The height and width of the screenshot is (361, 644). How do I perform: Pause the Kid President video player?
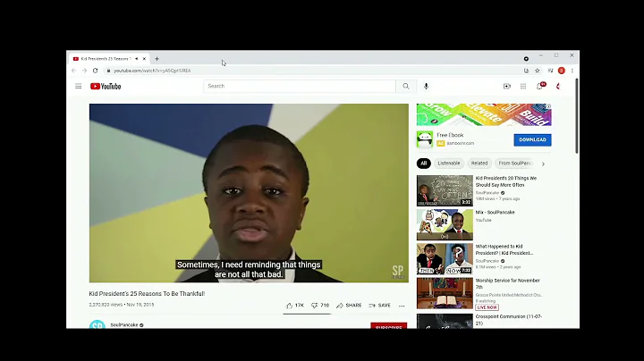click(249, 193)
